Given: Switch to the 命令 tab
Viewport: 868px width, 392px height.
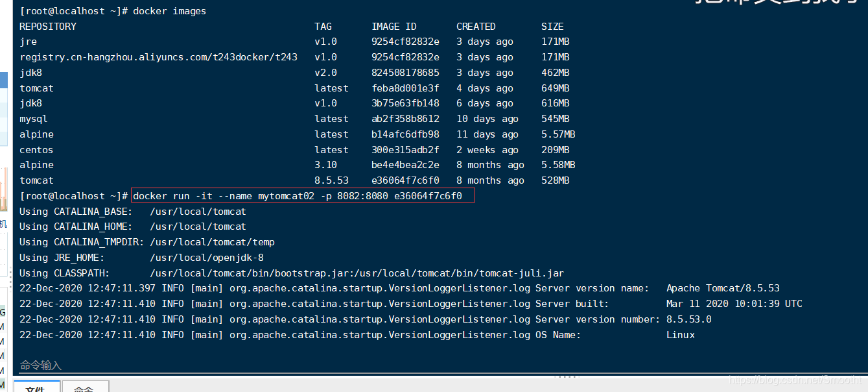Looking at the screenshot, I should (84, 387).
